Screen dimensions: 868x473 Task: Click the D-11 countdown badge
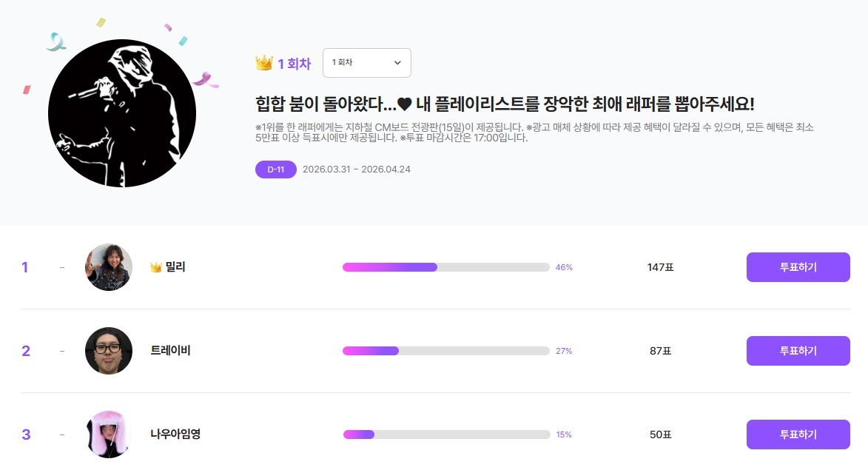pyautogui.click(x=275, y=170)
